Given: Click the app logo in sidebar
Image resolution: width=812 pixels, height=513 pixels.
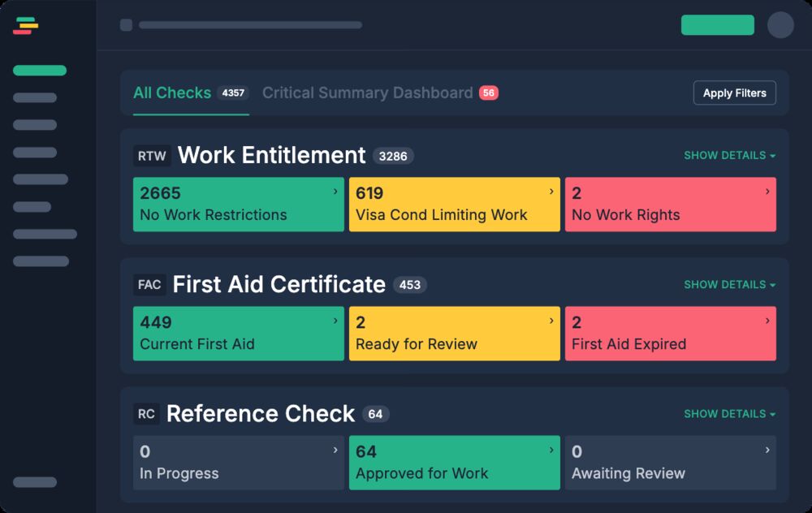Looking at the screenshot, I should pyautogui.click(x=25, y=26).
